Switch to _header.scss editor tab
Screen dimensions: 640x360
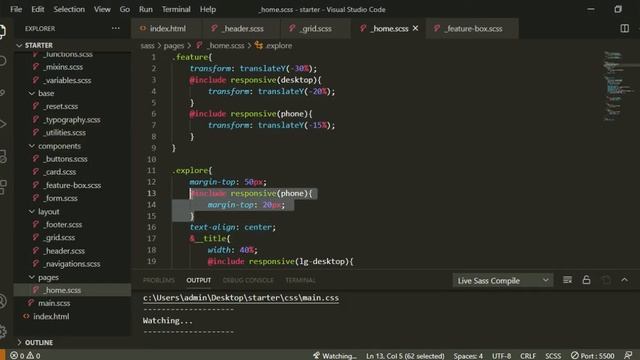[x=241, y=28]
